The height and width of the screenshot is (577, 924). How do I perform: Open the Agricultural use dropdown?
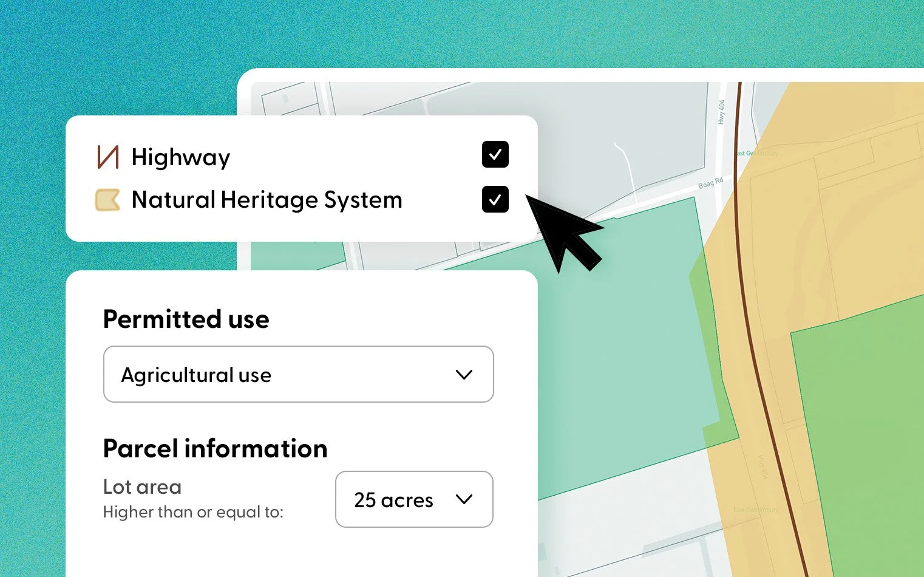pos(299,374)
